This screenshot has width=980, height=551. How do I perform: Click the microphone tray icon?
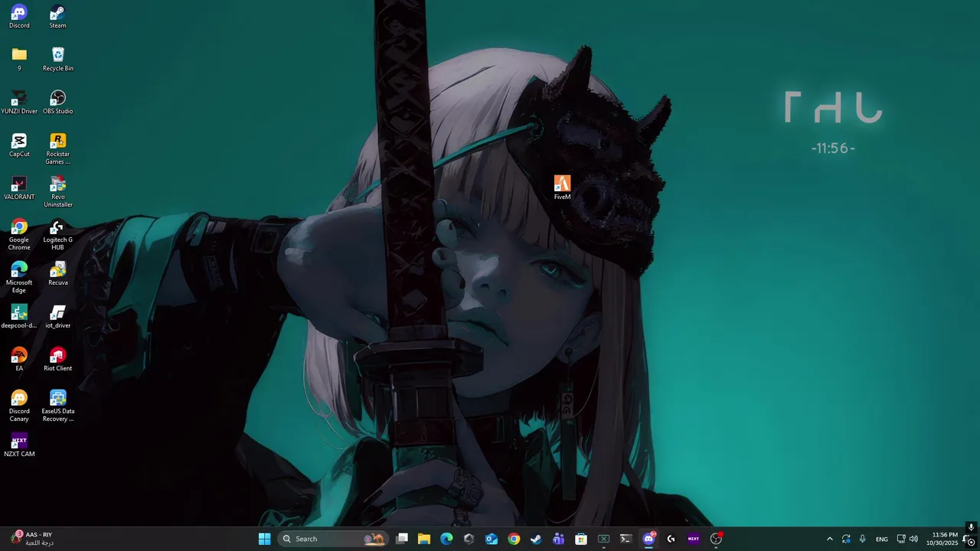point(863,539)
